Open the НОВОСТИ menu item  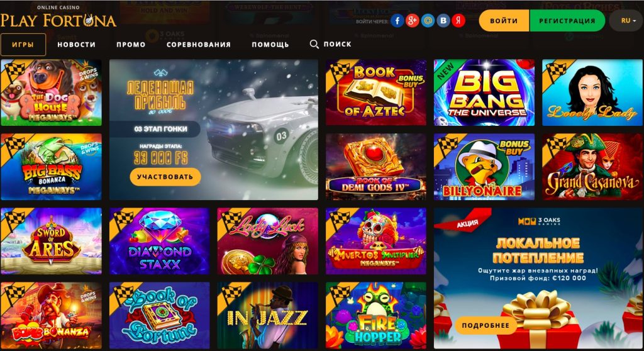(76, 45)
